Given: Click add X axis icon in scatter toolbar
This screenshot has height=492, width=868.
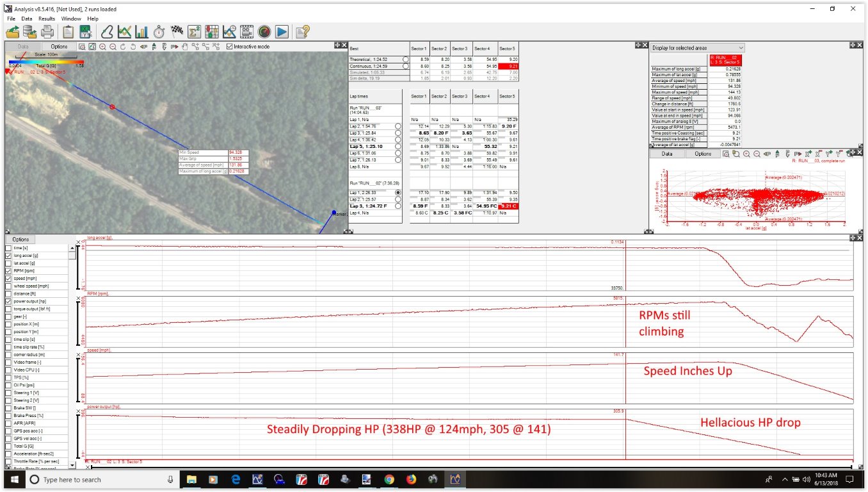Looking at the screenshot, I should click(808, 154).
